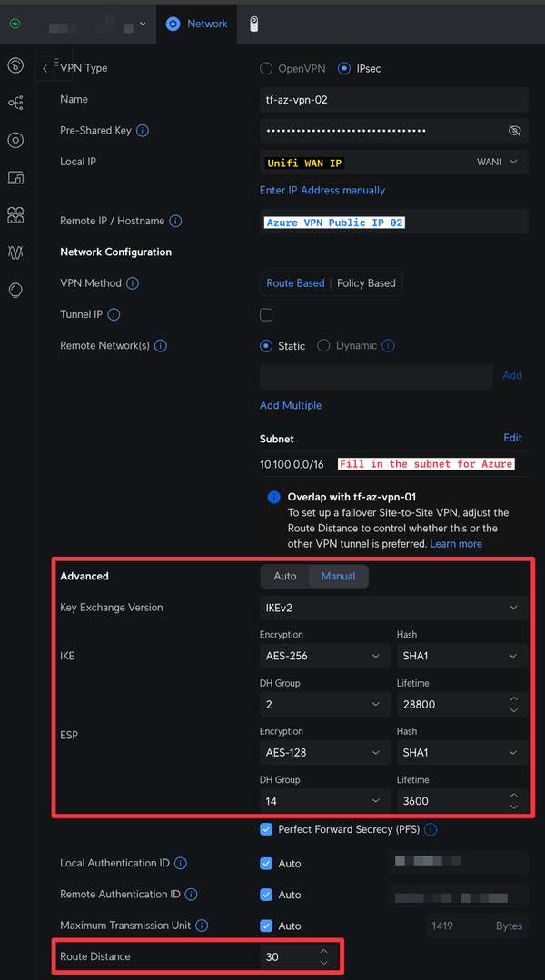Viewport: 545px width, 980px height.
Task: Toggle the Perfect Forward Secrecy checkbox
Action: tap(266, 829)
